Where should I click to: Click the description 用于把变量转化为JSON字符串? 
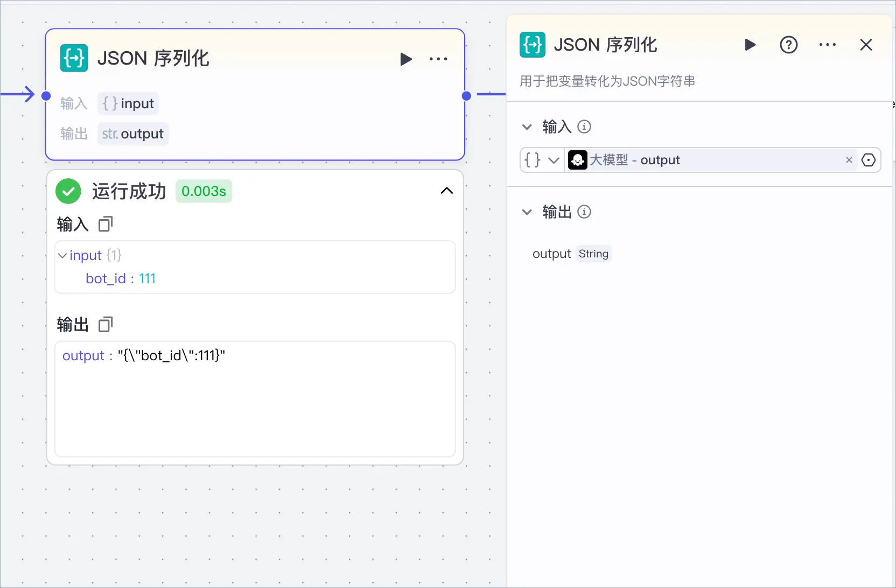click(x=607, y=81)
